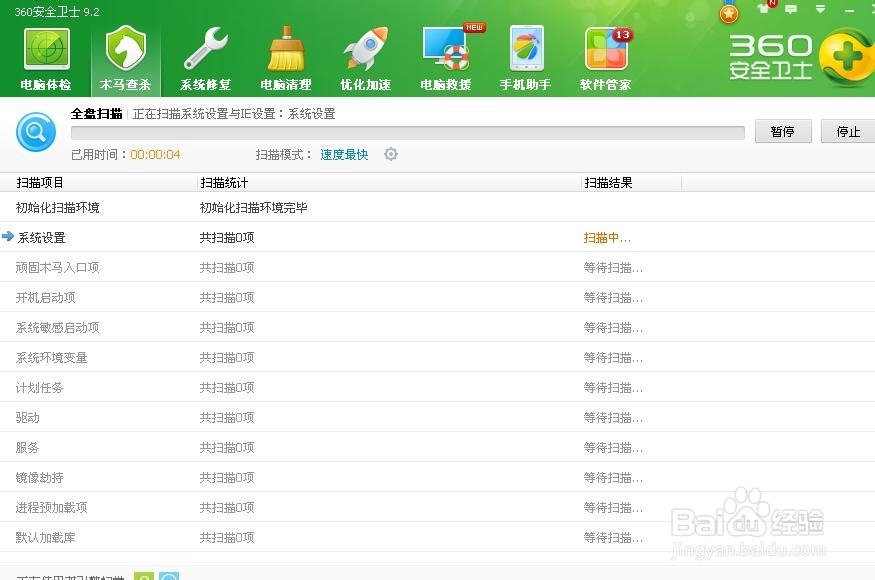
Task: Open the feedback message icon in titlebar
Action: point(790,9)
